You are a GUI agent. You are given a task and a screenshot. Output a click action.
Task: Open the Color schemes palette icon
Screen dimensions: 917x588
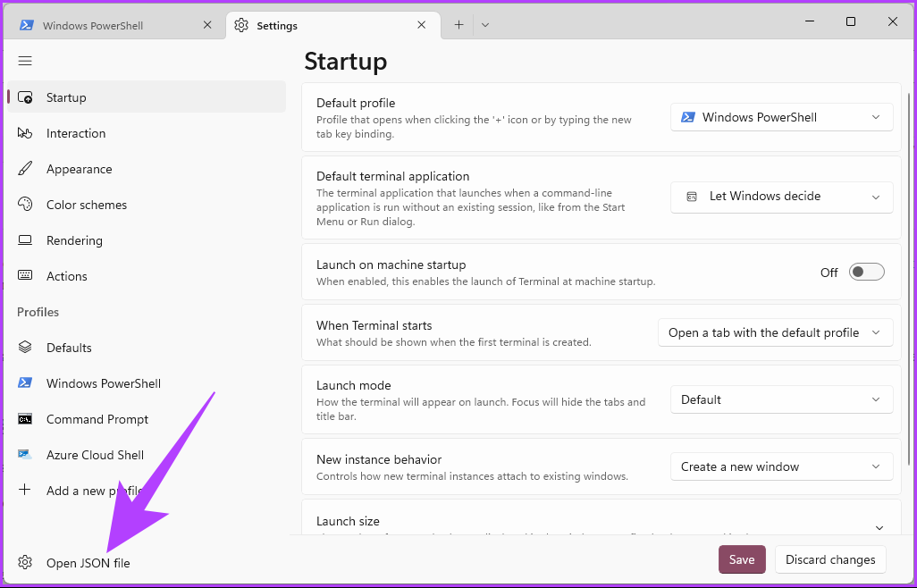pyautogui.click(x=24, y=205)
